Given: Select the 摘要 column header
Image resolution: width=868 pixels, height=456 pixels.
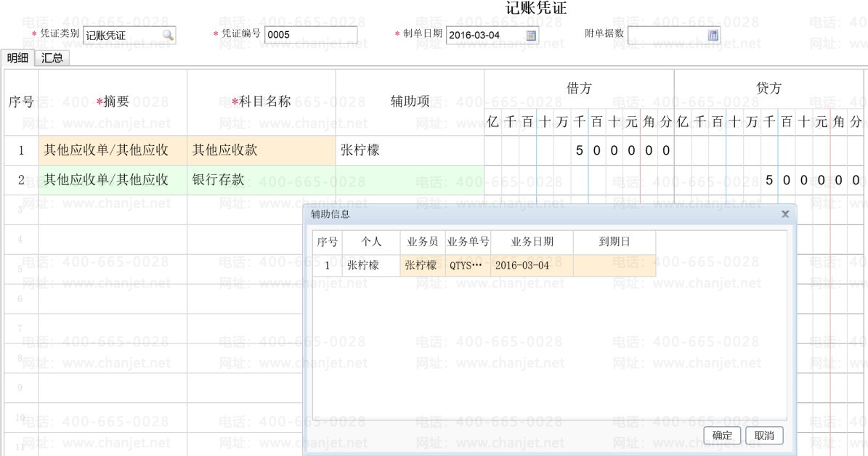Looking at the screenshot, I should 113,102.
